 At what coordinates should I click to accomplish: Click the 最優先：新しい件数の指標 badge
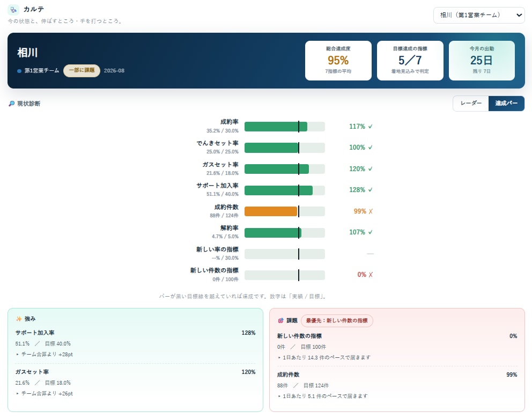[337, 320]
